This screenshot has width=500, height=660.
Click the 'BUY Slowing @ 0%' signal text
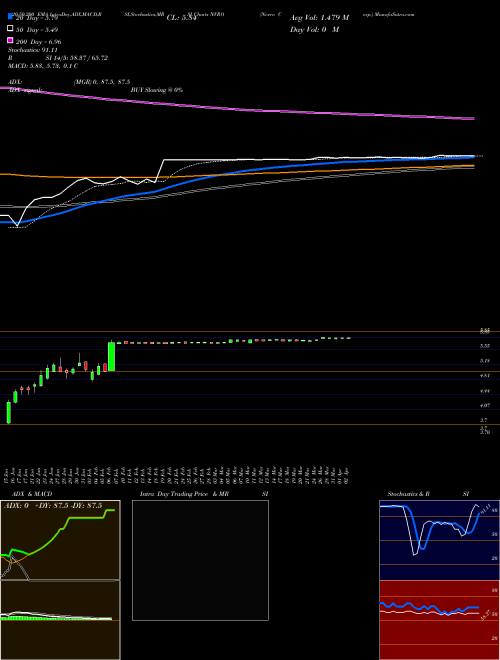(157, 90)
